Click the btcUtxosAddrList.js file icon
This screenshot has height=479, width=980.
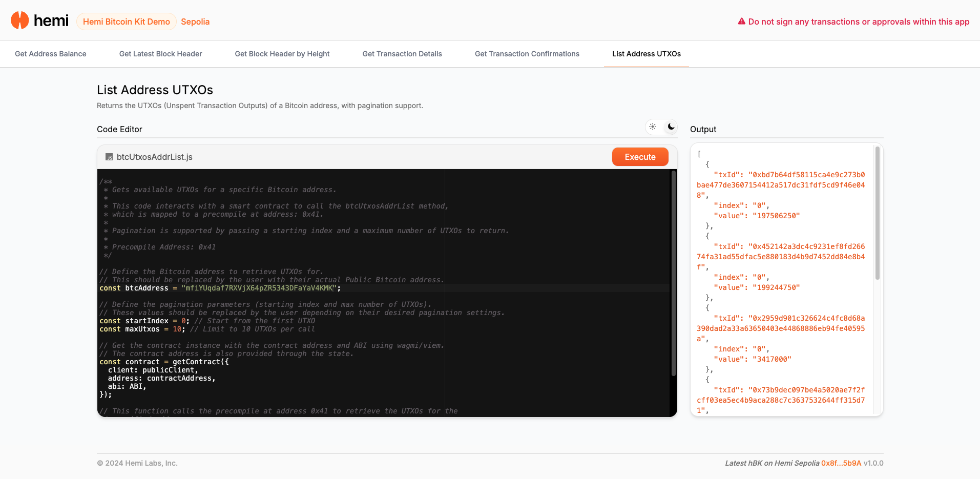[x=109, y=157]
